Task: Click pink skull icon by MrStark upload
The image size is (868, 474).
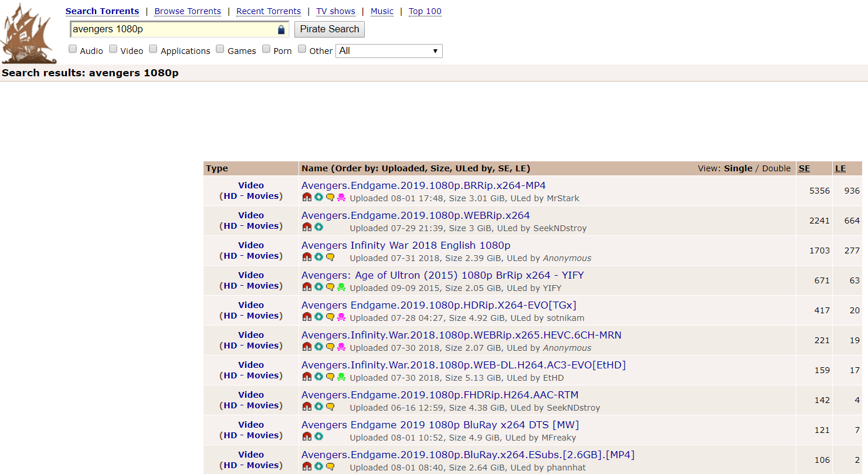Action: tap(341, 198)
